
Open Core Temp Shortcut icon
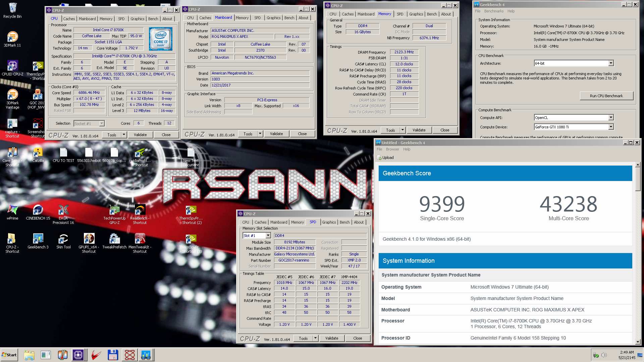pos(12,157)
